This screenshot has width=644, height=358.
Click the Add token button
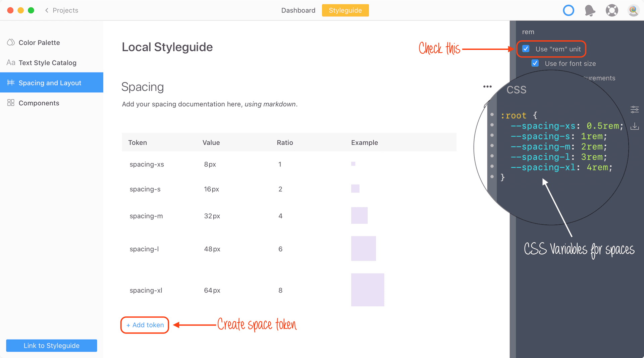point(145,325)
